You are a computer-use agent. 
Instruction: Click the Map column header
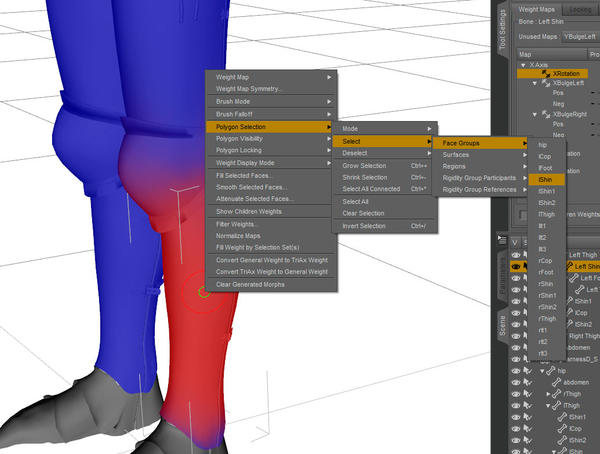[551, 54]
